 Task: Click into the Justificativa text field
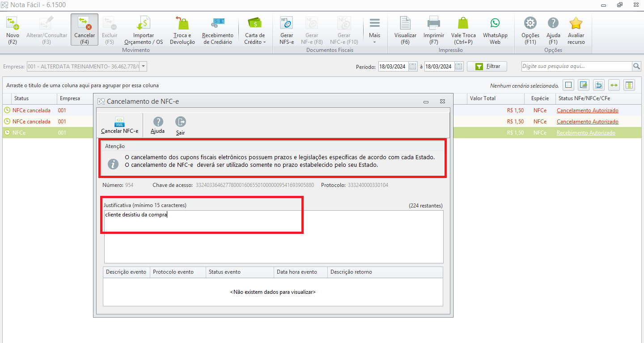274,237
